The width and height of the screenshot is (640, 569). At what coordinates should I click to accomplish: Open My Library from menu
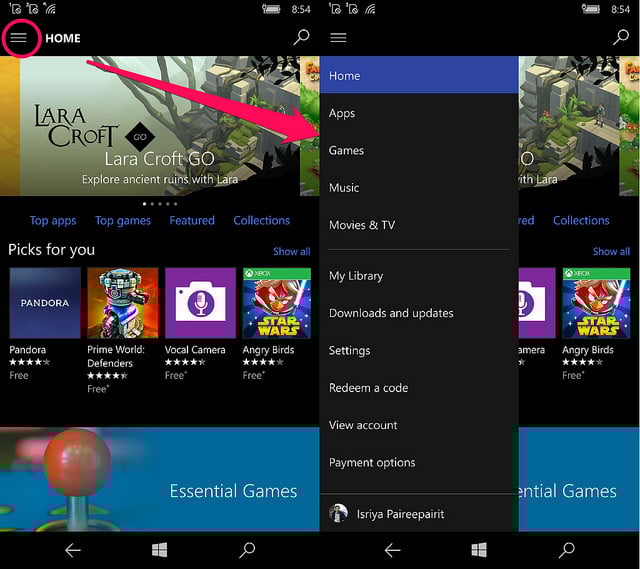pos(419,276)
